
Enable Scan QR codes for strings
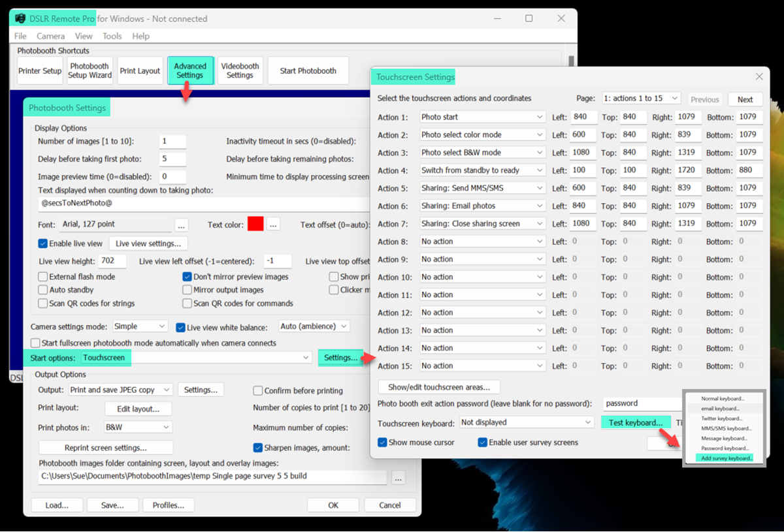click(43, 303)
